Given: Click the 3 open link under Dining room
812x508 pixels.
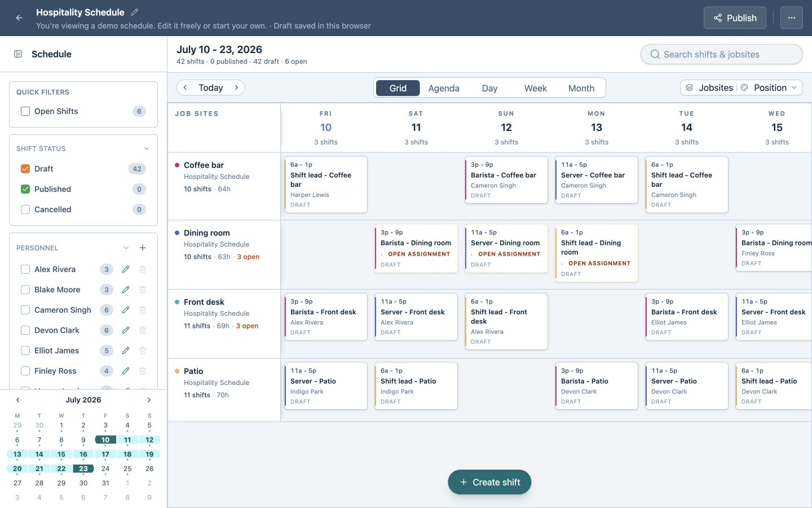Looking at the screenshot, I should (248, 257).
